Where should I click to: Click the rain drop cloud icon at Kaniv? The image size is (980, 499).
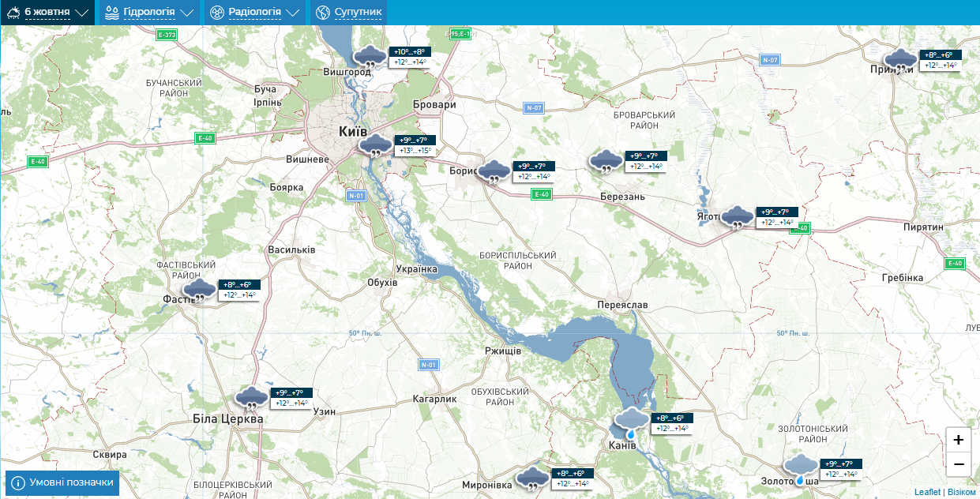click(x=631, y=422)
